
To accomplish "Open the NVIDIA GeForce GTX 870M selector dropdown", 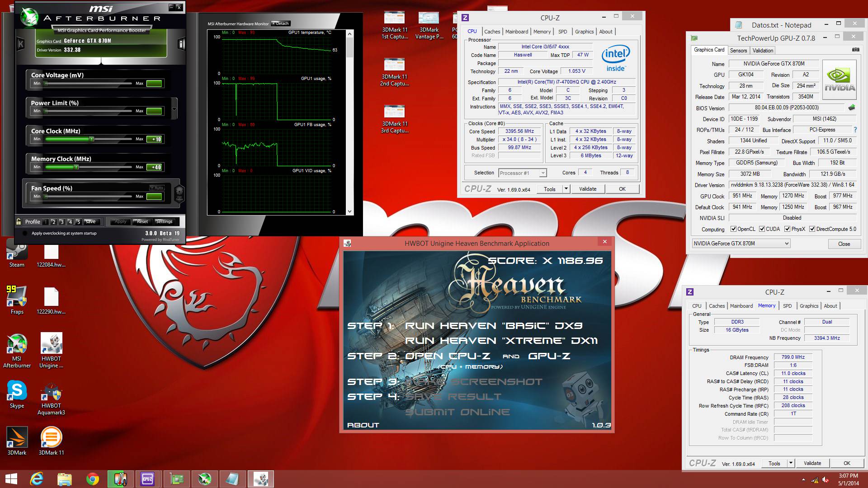I will pos(741,244).
